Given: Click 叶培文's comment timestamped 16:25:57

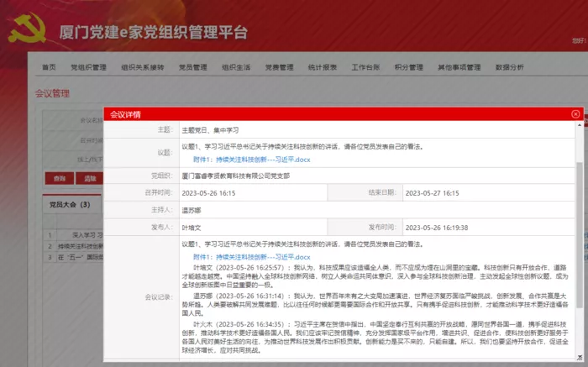Looking at the screenshot, I should tap(375, 276).
